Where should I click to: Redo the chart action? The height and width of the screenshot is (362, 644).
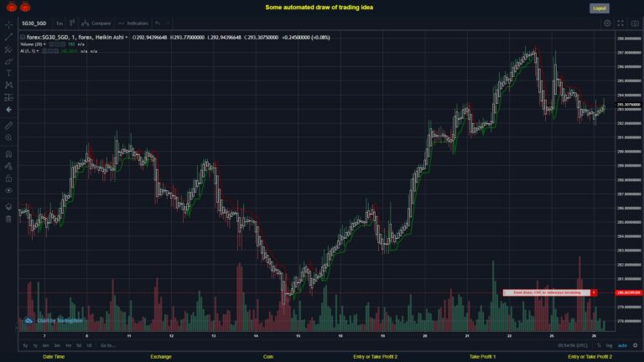click(x=168, y=23)
